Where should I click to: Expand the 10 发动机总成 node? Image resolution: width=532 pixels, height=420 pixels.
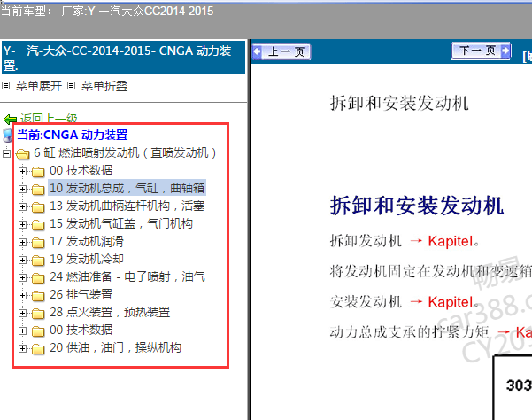(x=22, y=189)
